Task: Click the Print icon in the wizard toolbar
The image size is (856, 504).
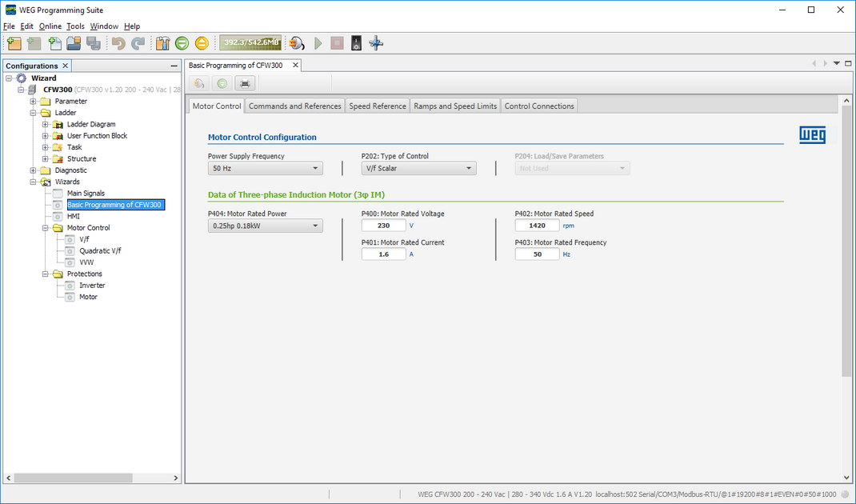Action: click(x=245, y=82)
